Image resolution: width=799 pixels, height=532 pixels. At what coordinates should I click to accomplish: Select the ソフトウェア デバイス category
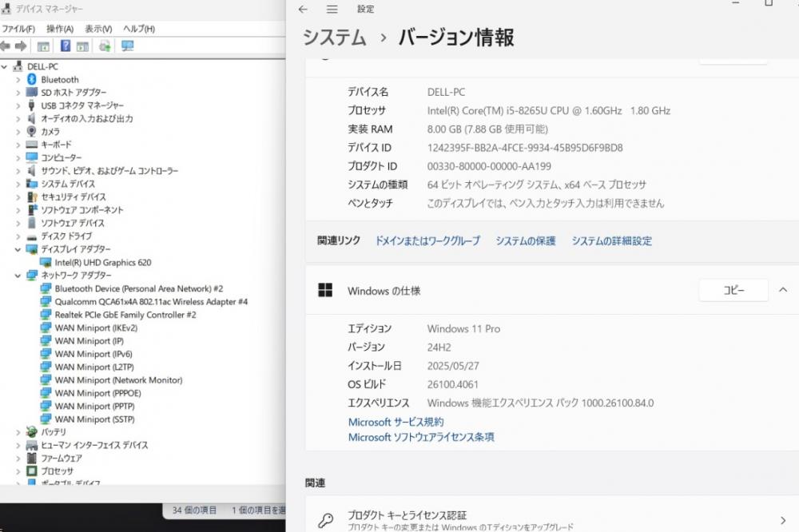coord(73,223)
